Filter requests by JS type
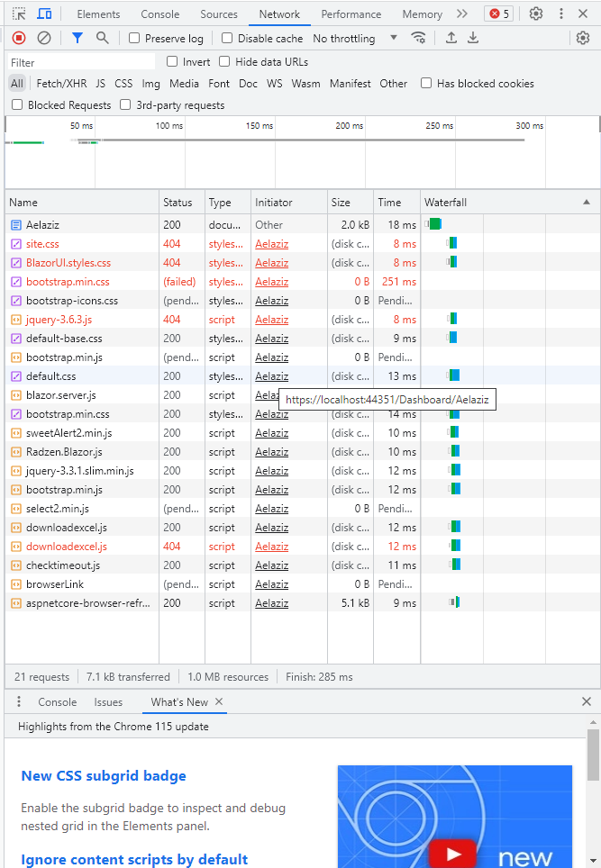Image resolution: width=601 pixels, height=868 pixels. pyautogui.click(x=100, y=84)
